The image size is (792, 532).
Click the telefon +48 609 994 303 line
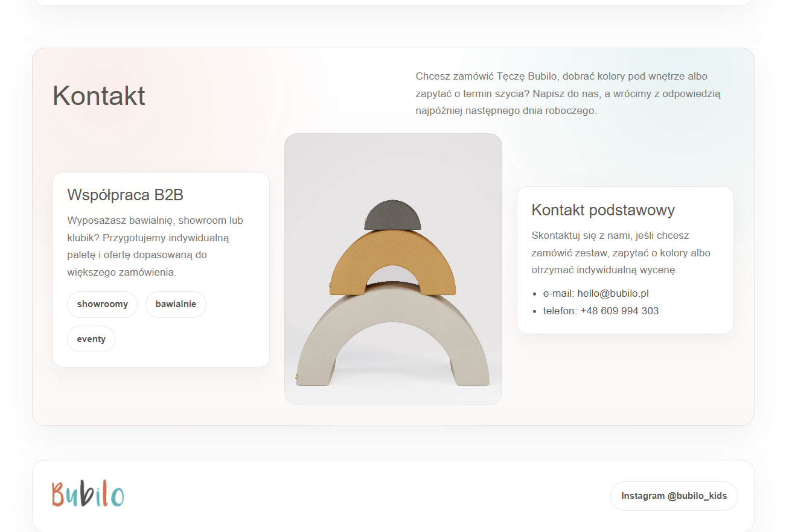(x=601, y=311)
